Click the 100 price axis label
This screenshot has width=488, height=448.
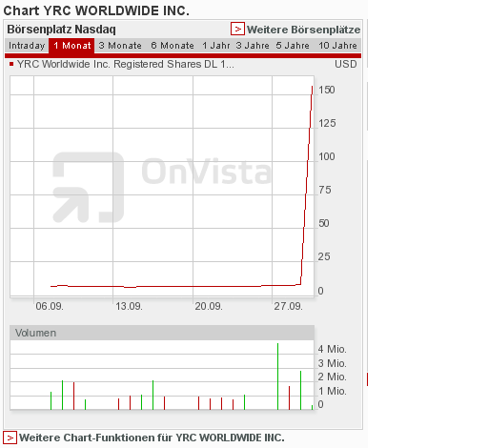(x=327, y=156)
